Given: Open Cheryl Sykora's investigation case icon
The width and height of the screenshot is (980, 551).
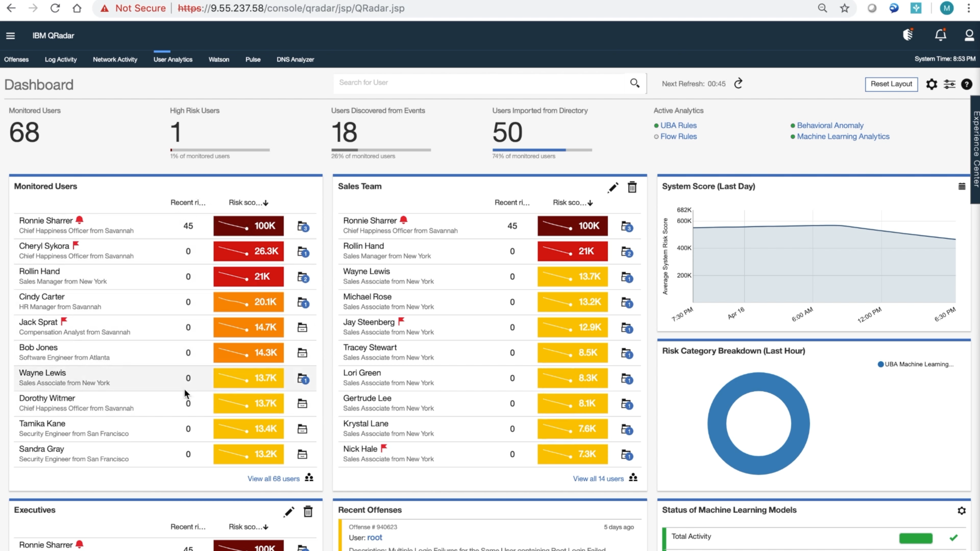Looking at the screenshot, I should point(303,252).
